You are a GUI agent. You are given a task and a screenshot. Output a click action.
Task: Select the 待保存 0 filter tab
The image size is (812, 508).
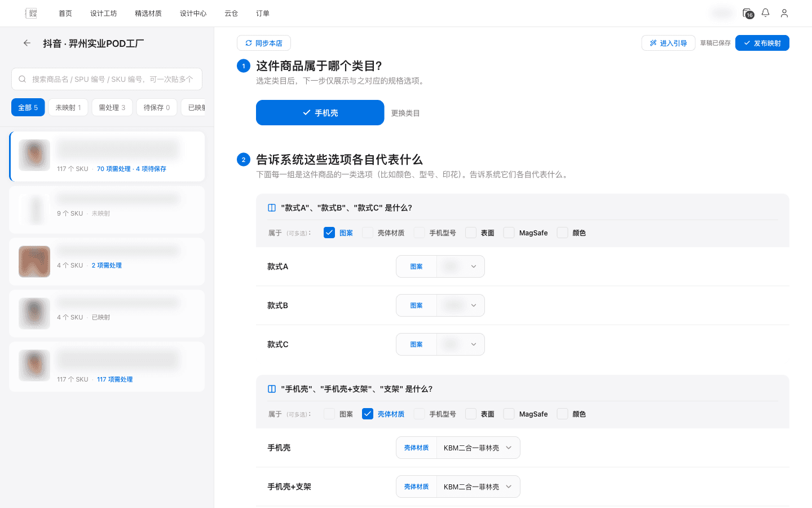[157, 107]
